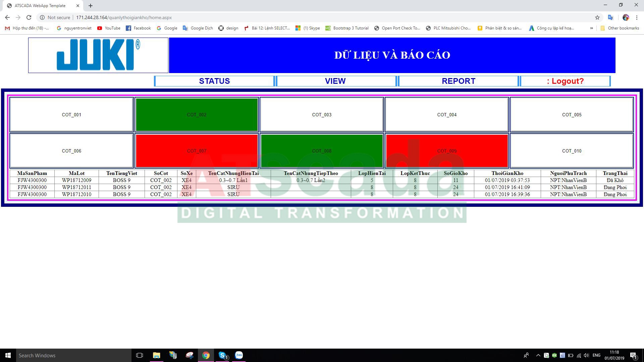Open a new browser tab
The image size is (644, 362).
click(91, 6)
